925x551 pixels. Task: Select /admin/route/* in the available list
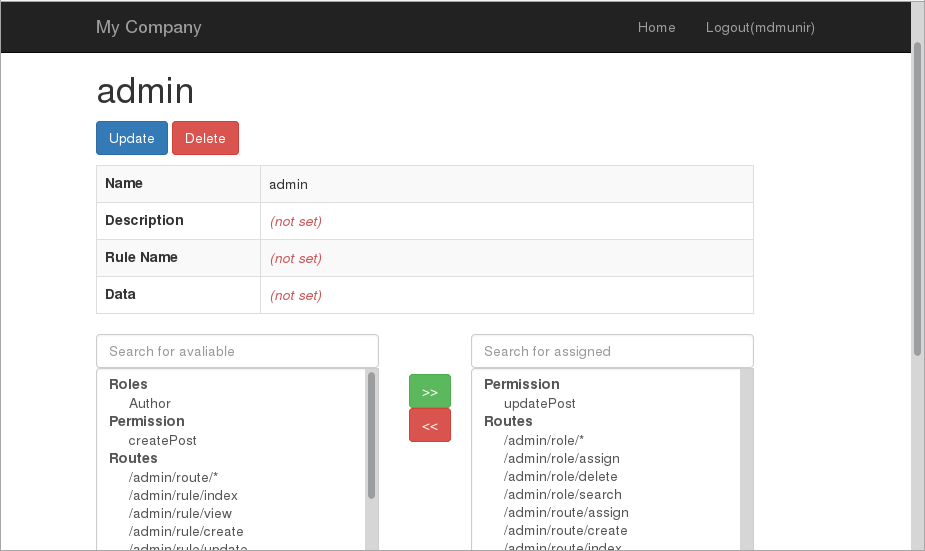coord(173,477)
